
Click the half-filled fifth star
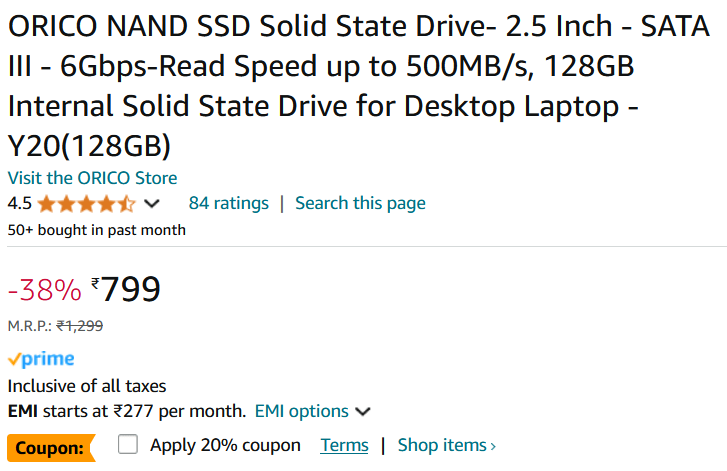(x=127, y=204)
